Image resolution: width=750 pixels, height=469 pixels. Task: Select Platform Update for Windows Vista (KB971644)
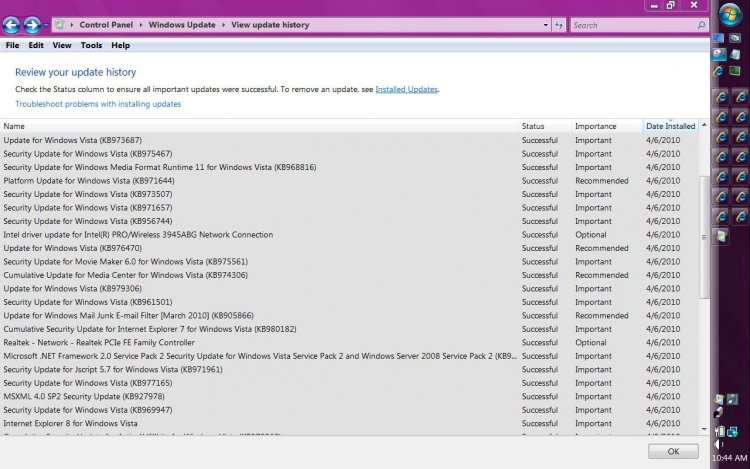[349, 181]
